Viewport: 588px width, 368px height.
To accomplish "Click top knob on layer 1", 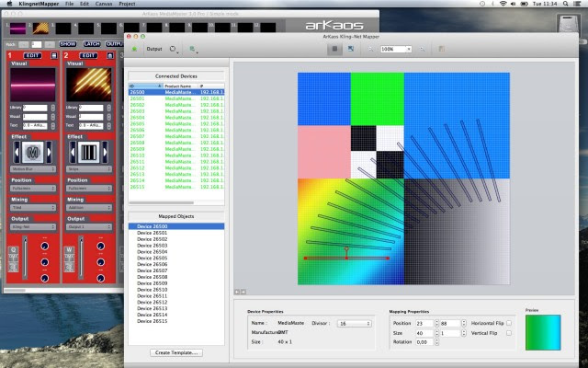I will coord(45,246).
